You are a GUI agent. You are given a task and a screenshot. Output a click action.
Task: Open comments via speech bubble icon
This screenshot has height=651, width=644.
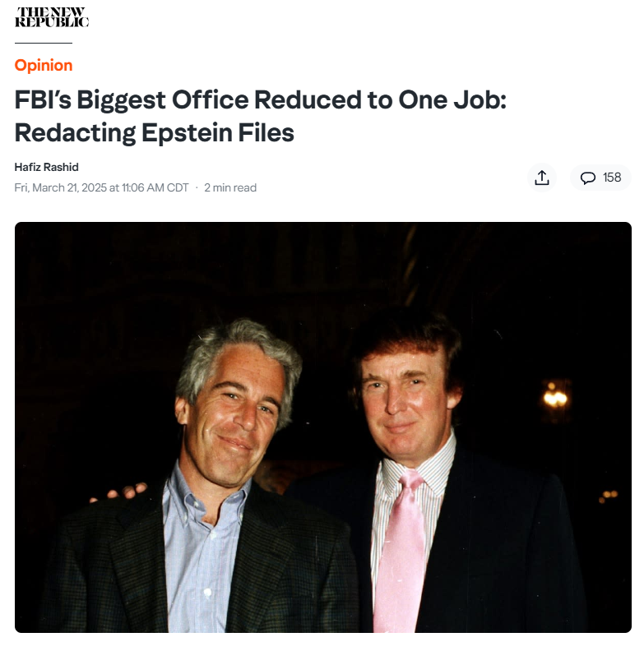click(x=587, y=178)
